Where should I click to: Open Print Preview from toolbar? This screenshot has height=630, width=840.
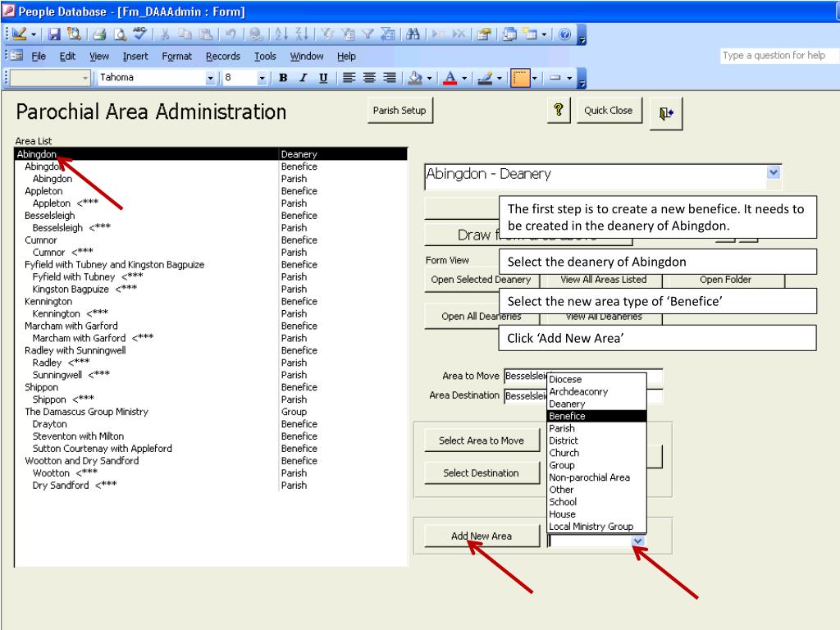coord(120,34)
